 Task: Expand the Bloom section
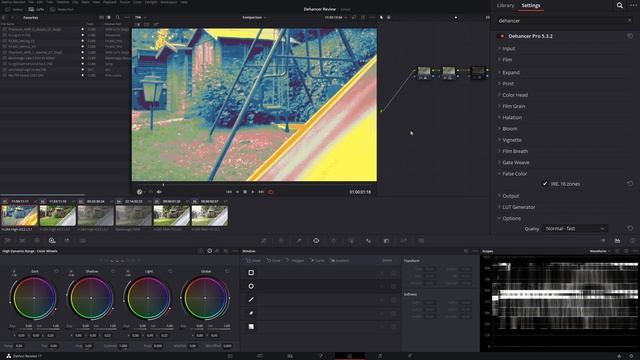509,129
